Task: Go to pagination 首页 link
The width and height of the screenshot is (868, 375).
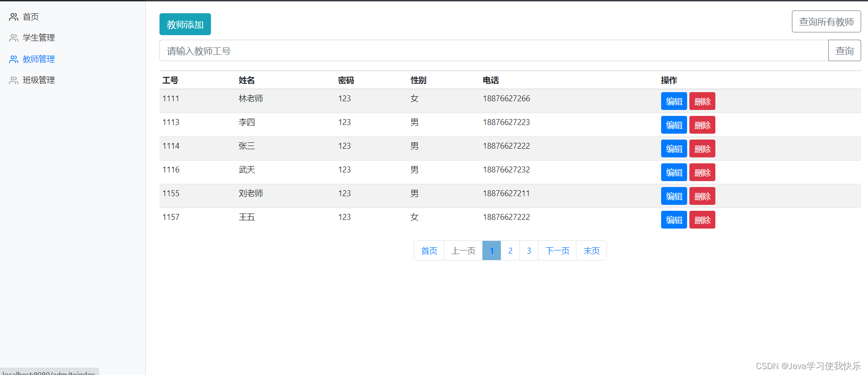Action: [x=429, y=250]
